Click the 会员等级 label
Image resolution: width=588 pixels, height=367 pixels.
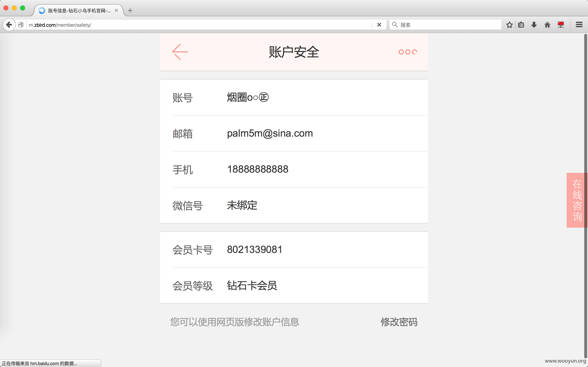[x=193, y=286]
